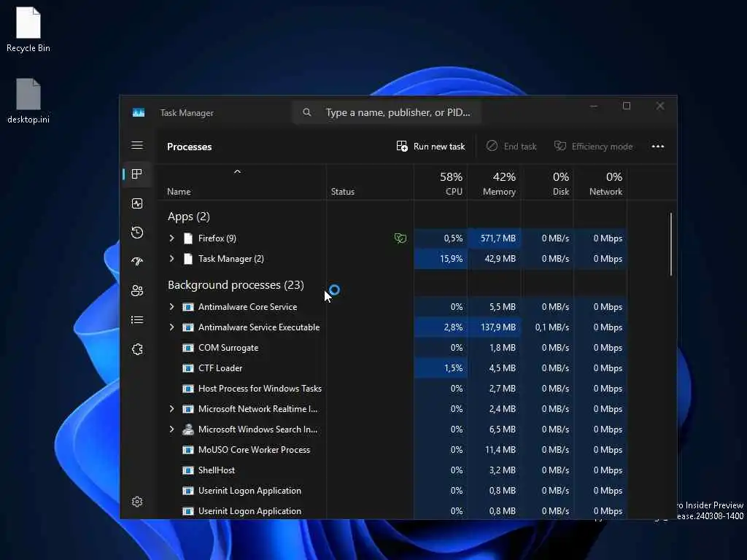The width and height of the screenshot is (747, 560).
Task: Click the MoUSO Core Worker Process icon
Action: click(x=188, y=449)
